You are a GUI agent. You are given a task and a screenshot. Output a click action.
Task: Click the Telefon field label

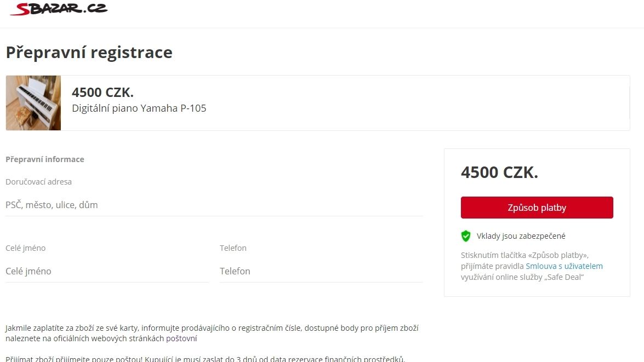tap(233, 248)
